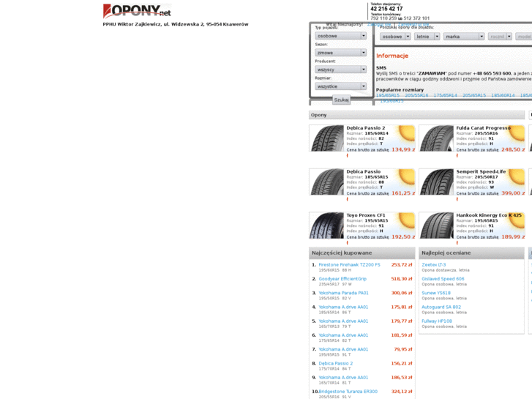The width and height of the screenshot is (532, 399).
Task: Click popular size 195/65R15 link
Action: click(387, 95)
